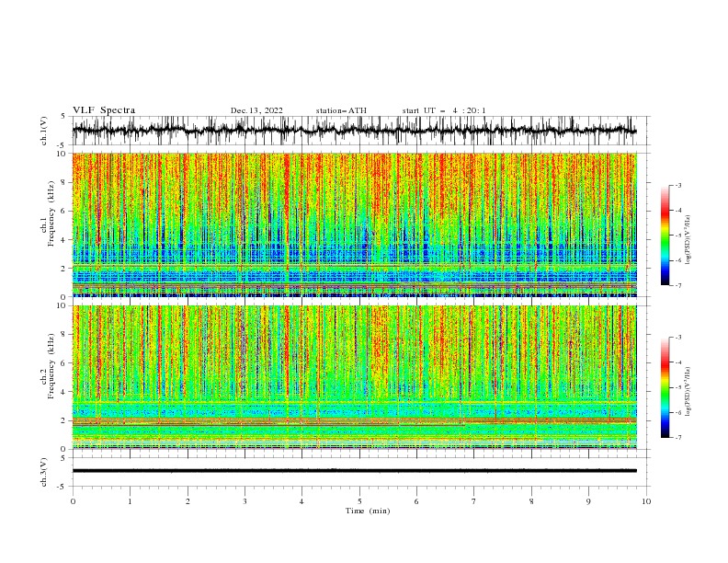Click the "-7" tick on ch.1 colorbar
The image size is (728, 563).
click(677, 285)
